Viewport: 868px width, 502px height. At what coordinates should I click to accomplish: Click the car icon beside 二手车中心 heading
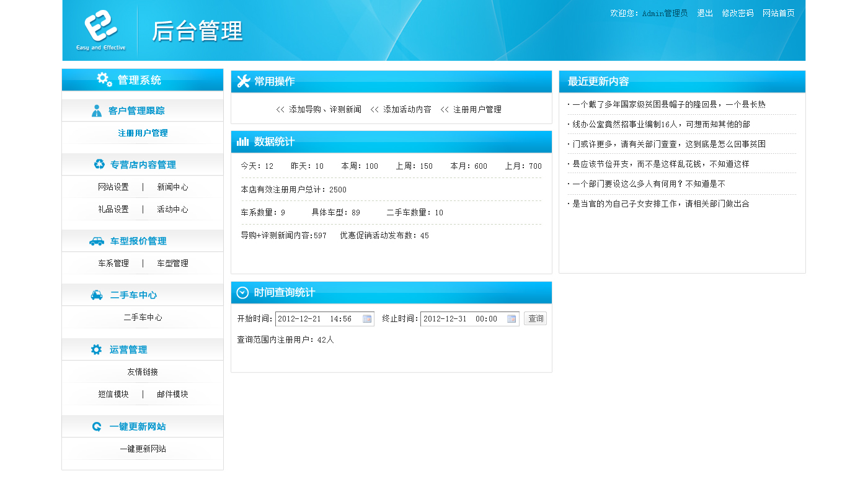click(x=97, y=295)
